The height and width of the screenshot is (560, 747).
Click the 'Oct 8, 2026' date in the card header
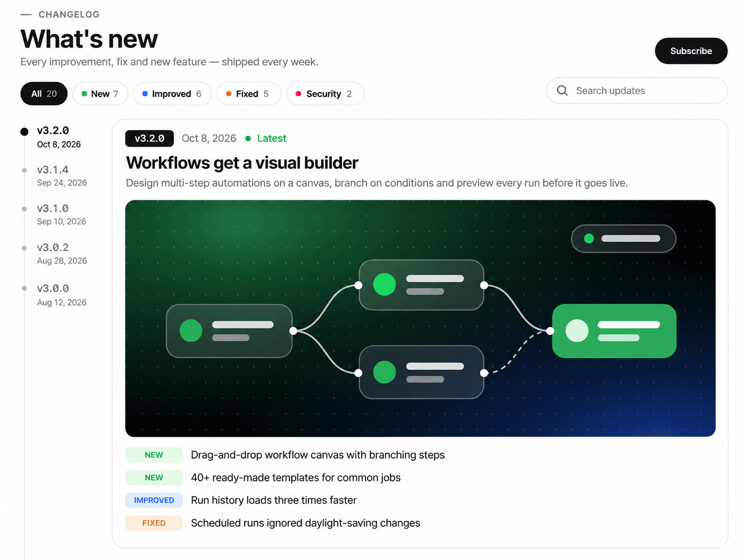pos(209,138)
